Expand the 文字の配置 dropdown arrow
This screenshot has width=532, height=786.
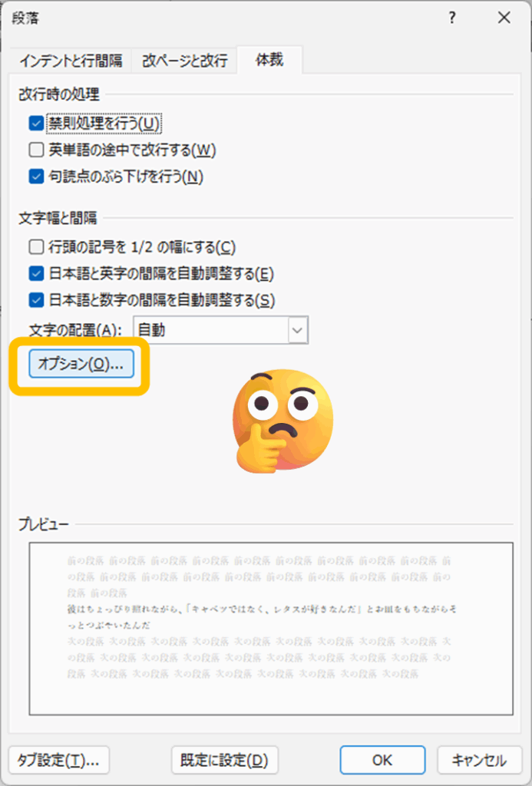pos(297,330)
